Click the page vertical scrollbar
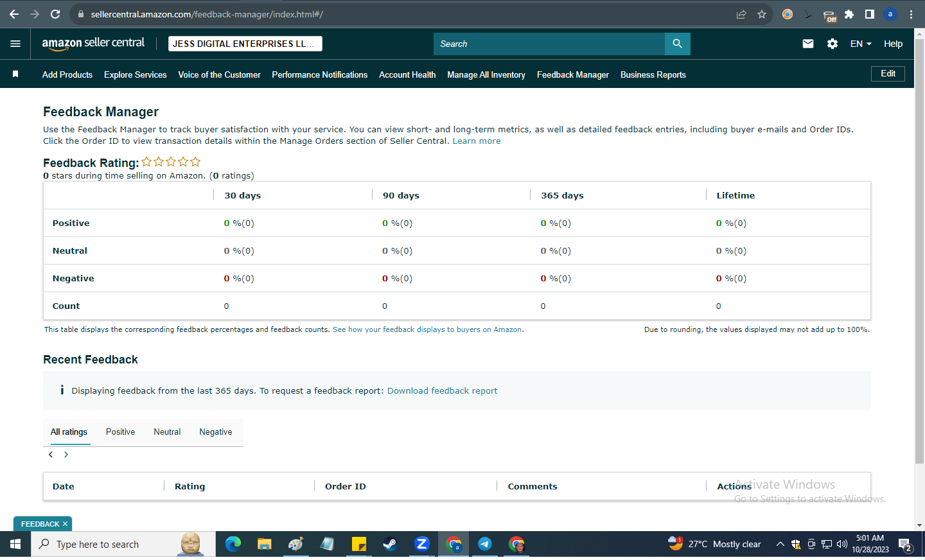 click(x=919, y=250)
